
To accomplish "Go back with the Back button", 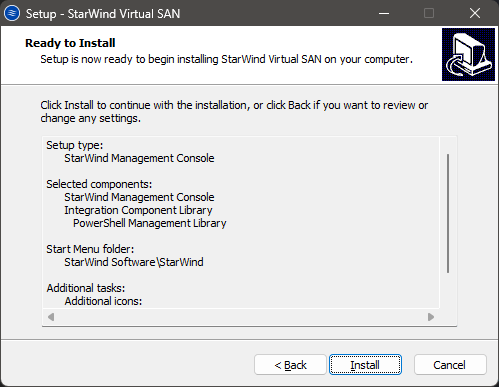I will (290, 365).
